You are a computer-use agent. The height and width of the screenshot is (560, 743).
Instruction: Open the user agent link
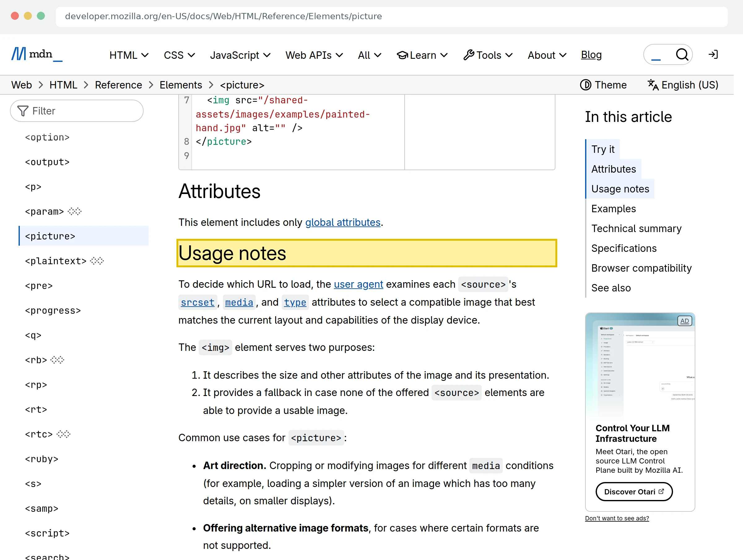click(358, 284)
